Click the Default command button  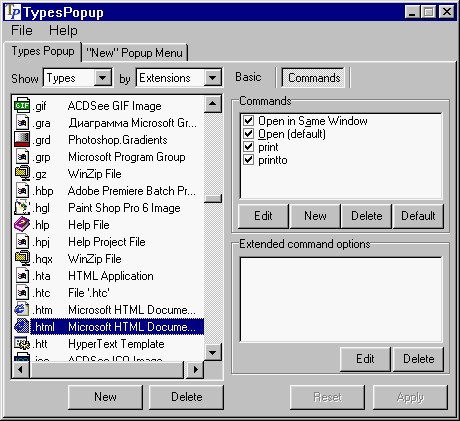point(418,216)
